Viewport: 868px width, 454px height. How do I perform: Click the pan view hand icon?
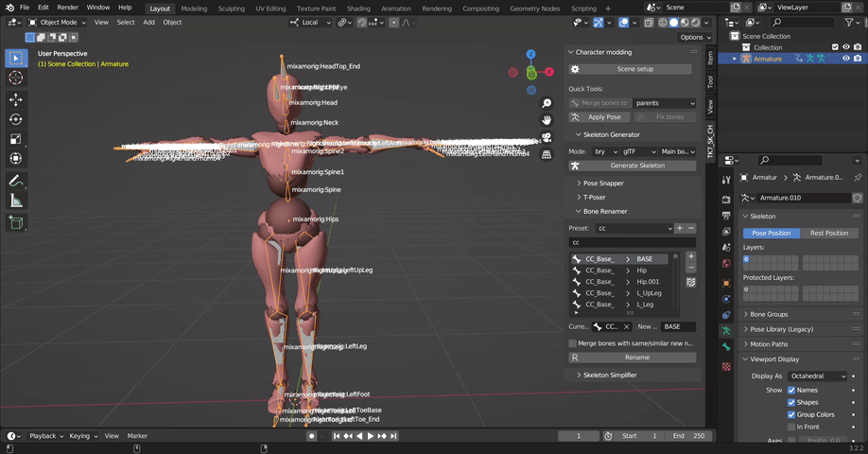click(547, 120)
